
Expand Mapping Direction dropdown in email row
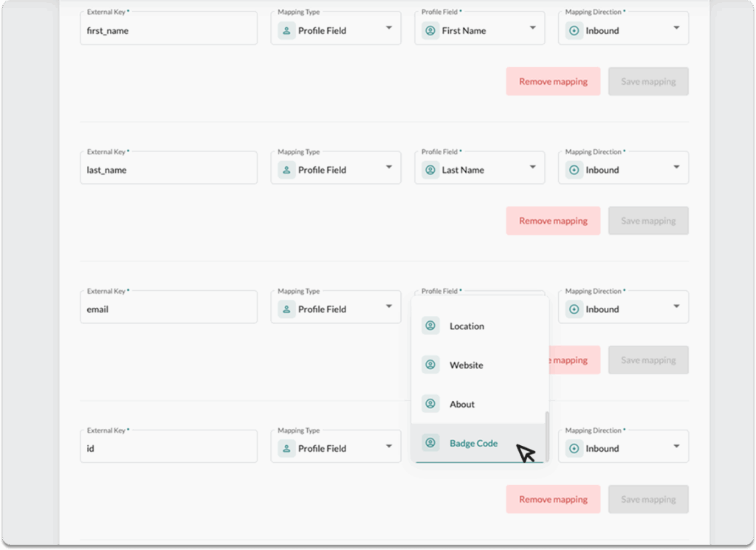(676, 306)
